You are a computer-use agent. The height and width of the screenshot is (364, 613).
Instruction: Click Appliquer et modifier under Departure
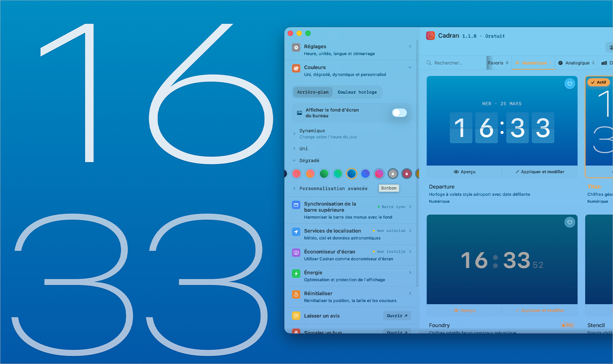540,171
